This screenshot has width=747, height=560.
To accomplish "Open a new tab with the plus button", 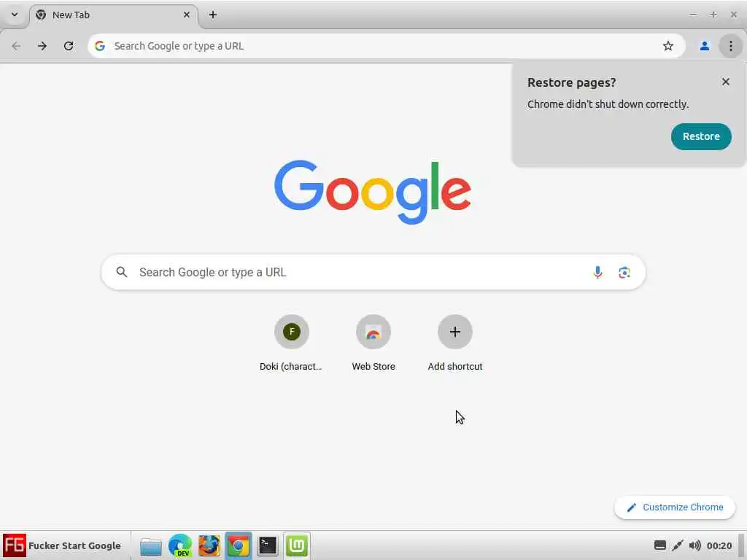I will tap(213, 15).
